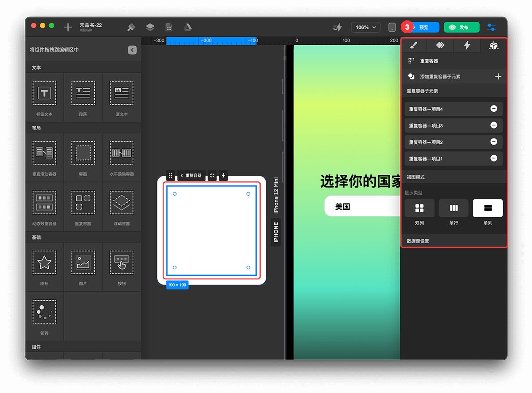Viewport: 532px width, 393px height.
Task: Expand the 数据源设置 data source section
Action: pos(454,241)
